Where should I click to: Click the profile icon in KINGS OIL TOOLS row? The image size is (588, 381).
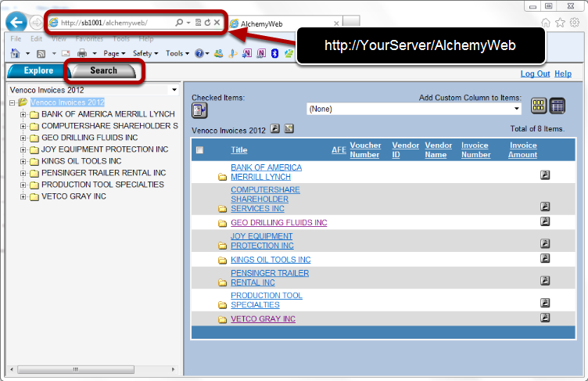click(545, 258)
